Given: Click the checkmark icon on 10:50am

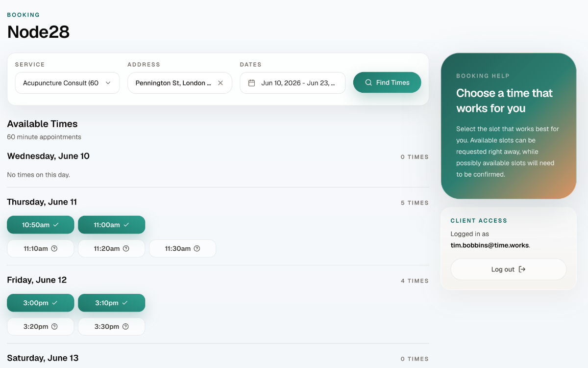Looking at the screenshot, I should [56, 225].
